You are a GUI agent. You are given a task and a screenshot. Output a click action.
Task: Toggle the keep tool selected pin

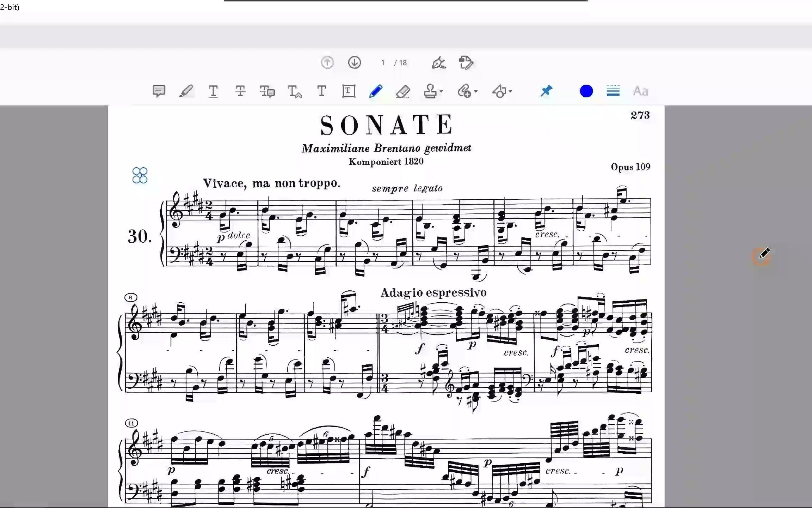[546, 91]
